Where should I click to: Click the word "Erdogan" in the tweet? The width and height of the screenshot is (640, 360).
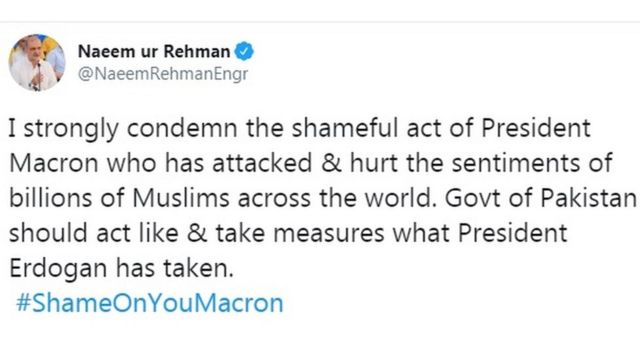pos(58,269)
